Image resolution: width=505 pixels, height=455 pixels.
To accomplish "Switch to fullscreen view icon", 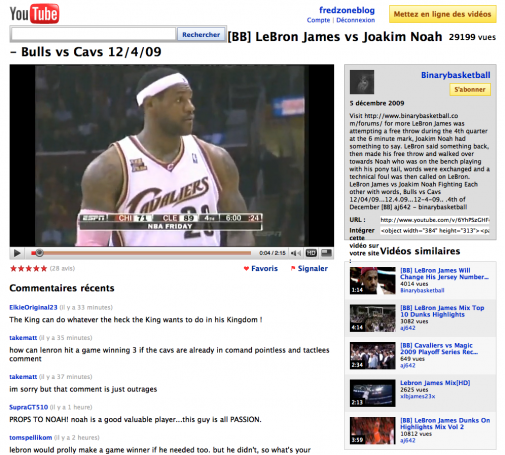I will 326,253.
